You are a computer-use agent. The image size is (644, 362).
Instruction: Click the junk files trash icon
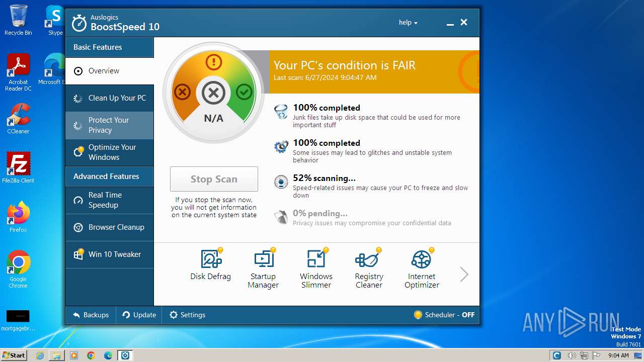click(281, 112)
